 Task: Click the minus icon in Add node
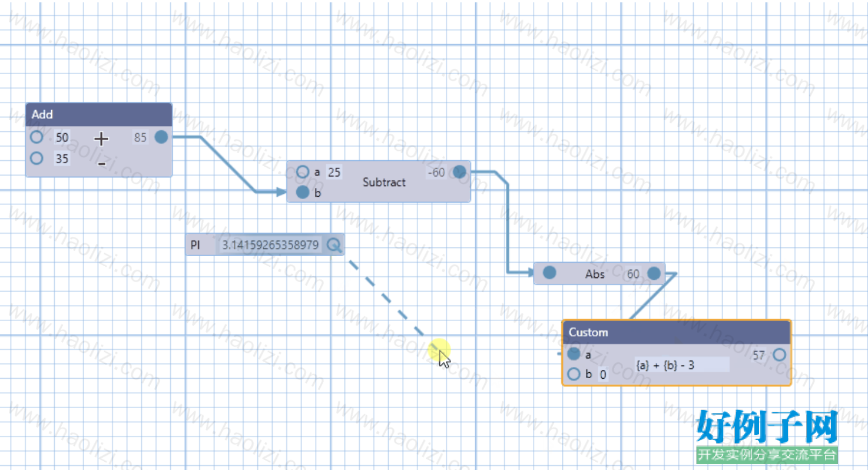pyautogui.click(x=102, y=163)
